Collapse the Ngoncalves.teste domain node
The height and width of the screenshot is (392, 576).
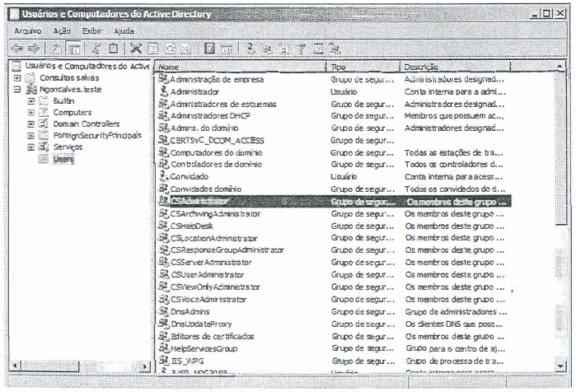[17, 89]
